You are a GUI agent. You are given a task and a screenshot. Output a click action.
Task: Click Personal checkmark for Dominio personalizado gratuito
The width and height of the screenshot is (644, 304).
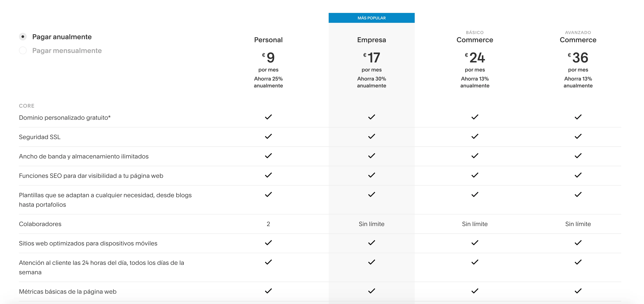[x=268, y=117]
